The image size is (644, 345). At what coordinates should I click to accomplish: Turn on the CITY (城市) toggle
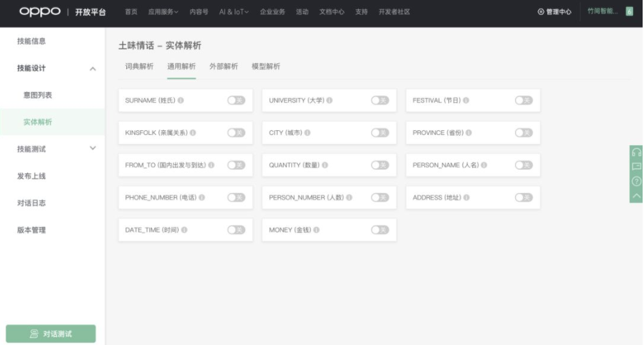pos(380,133)
